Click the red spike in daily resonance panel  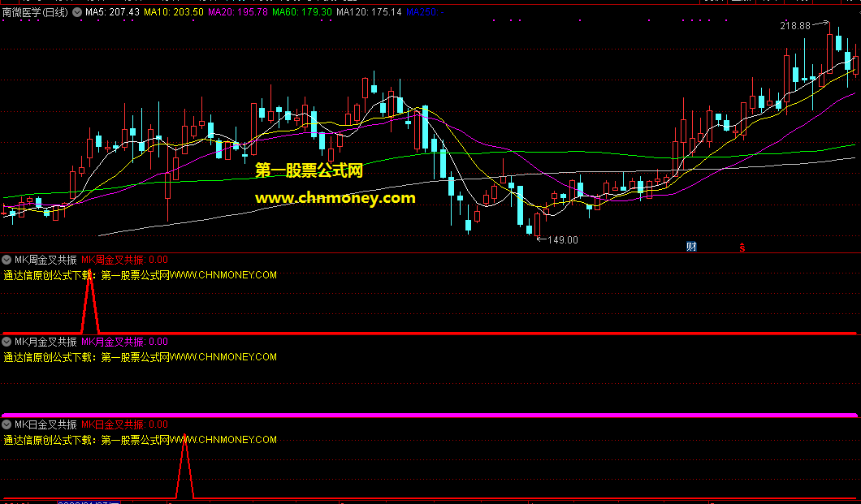pos(185,466)
